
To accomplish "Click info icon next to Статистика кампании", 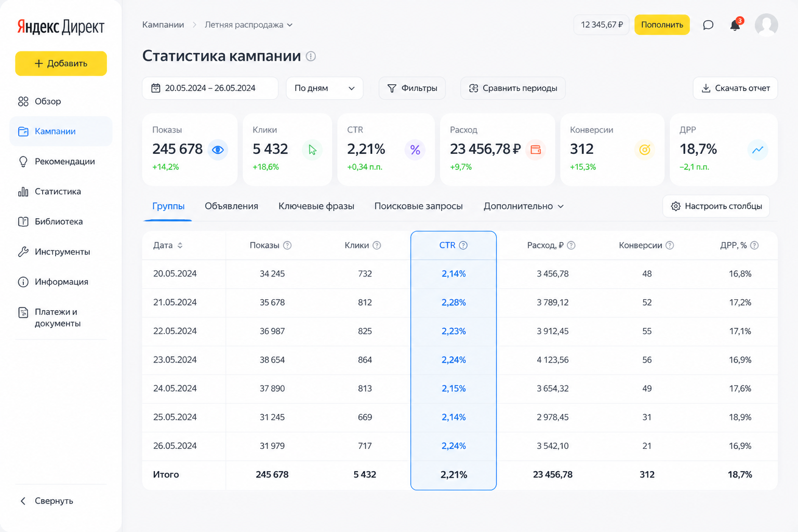I will pyautogui.click(x=311, y=56).
